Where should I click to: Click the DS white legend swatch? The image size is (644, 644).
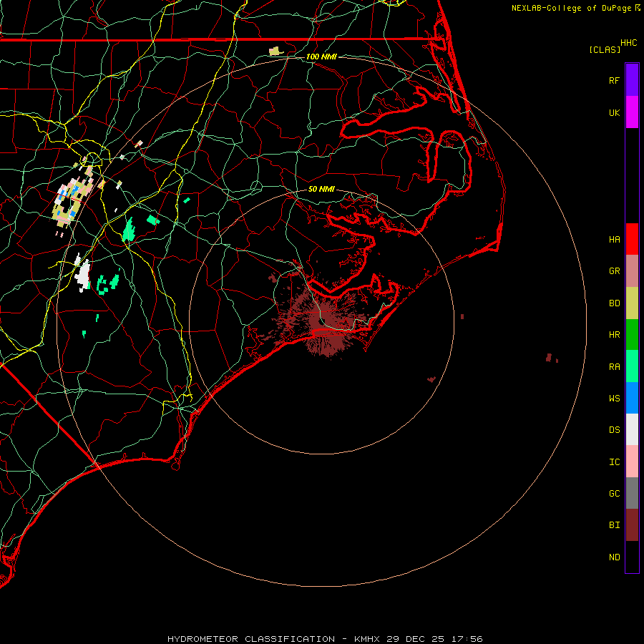pyautogui.click(x=632, y=429)
